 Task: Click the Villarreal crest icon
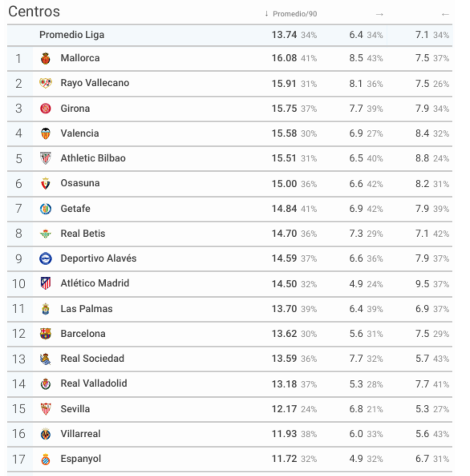point(46,434)
